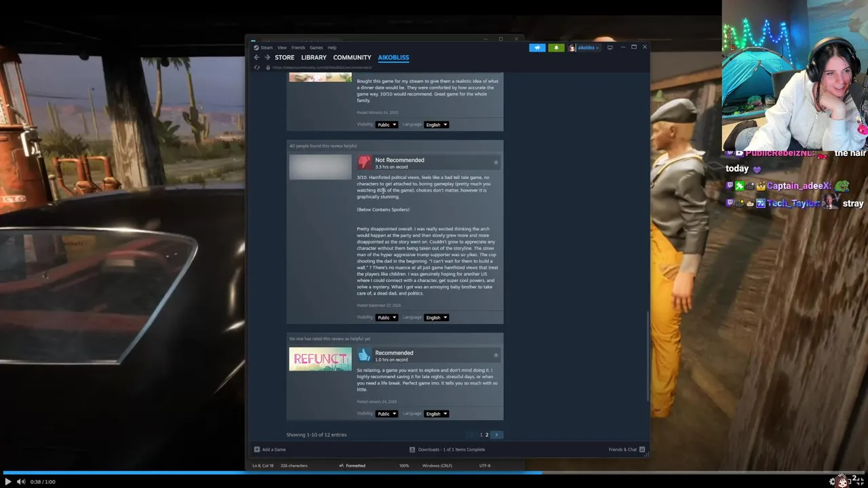Go to reviews page 2
Image resolution: width=868 pixels, height=488 pixels.
click(487, 435)
